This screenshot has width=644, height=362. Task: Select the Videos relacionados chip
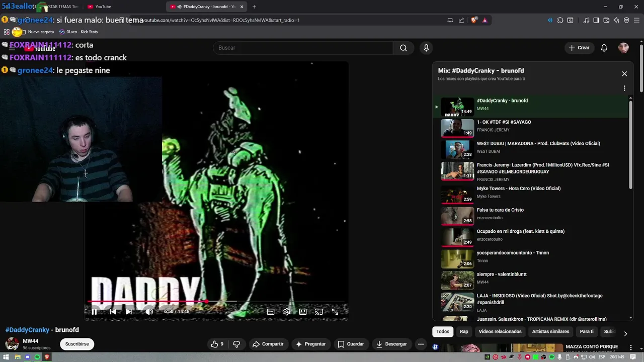[500, 331]
